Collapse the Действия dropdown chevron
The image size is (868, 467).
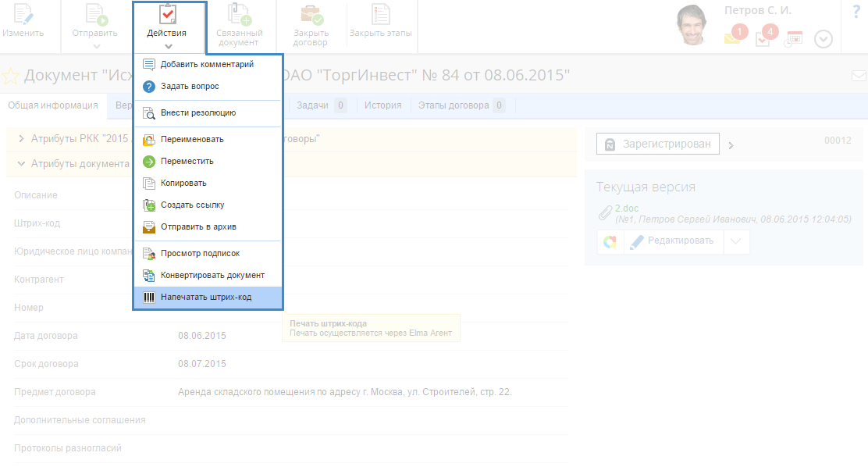[169, 47]
